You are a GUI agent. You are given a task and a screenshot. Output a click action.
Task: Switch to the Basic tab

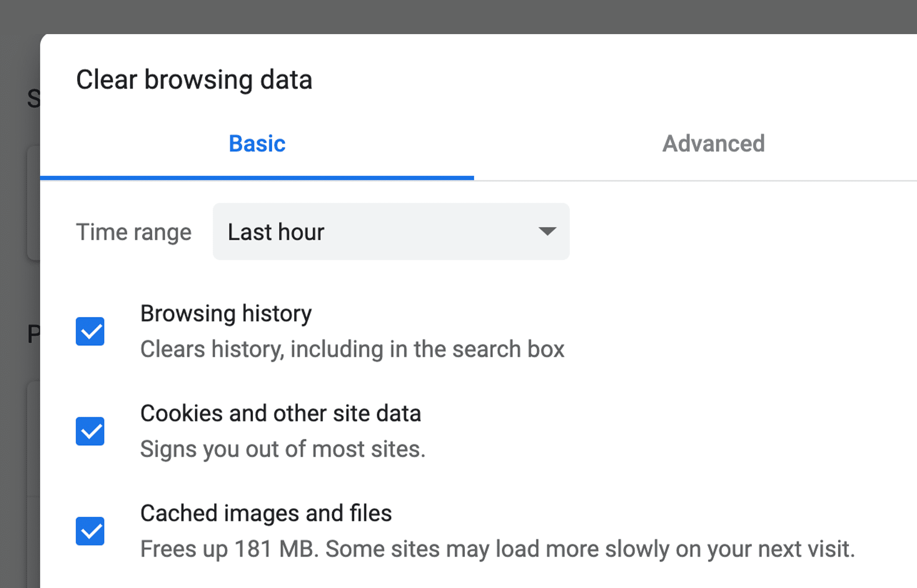pyautogui.click(x=257, y=144)
